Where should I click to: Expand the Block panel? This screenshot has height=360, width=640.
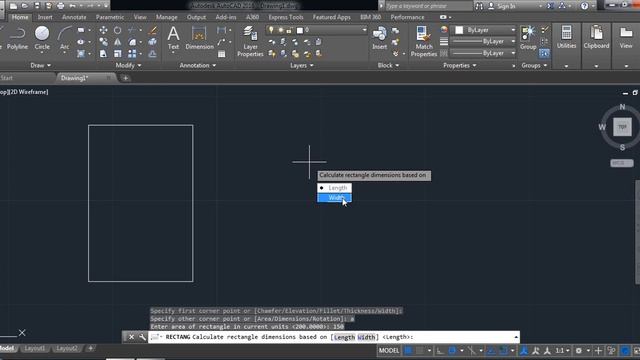coord(388,65)
